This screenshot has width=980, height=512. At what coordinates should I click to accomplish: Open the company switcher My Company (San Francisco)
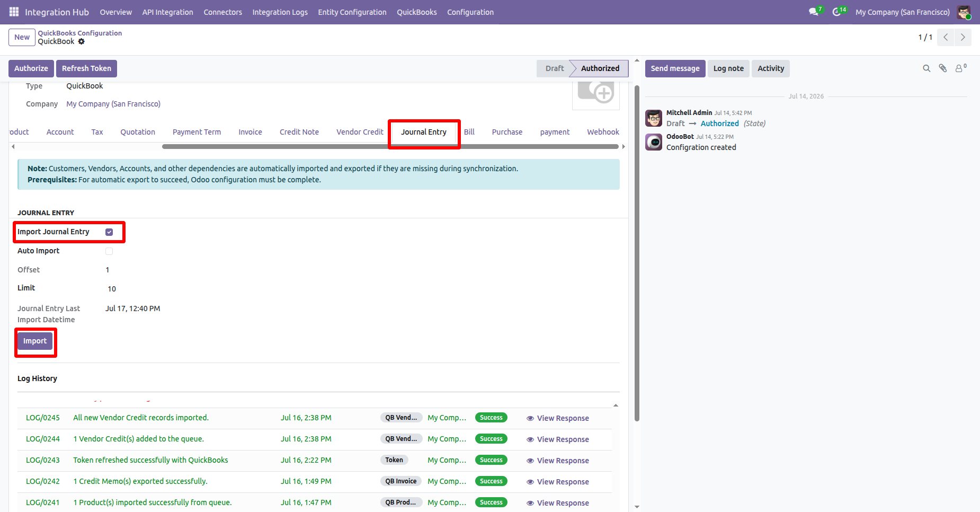[x=903, y=12]
